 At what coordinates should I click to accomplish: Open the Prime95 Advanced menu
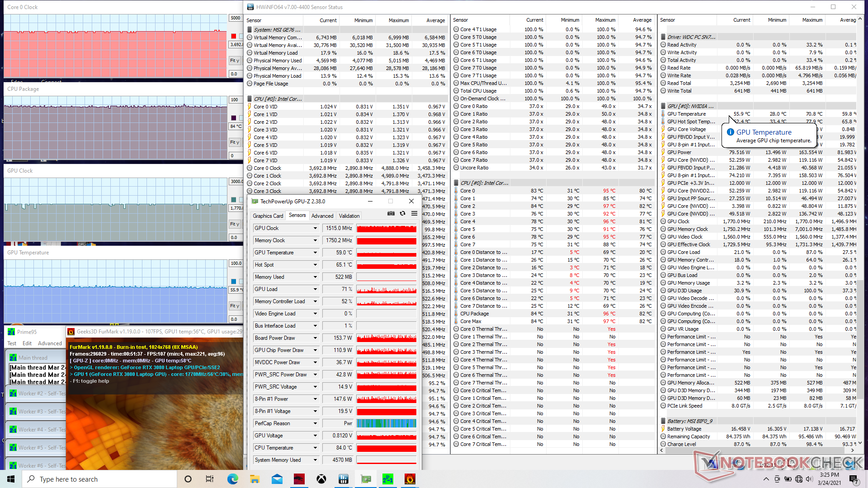pos(50,343)
